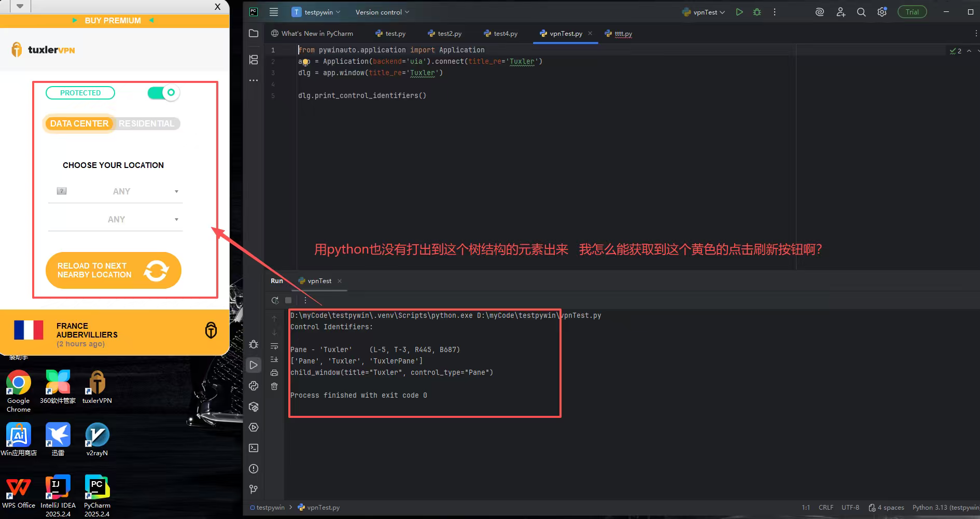The height and width of the screenshot is (519, 980).
Task: Clear console output with trash icon
Action: click(x=274, y=386)
